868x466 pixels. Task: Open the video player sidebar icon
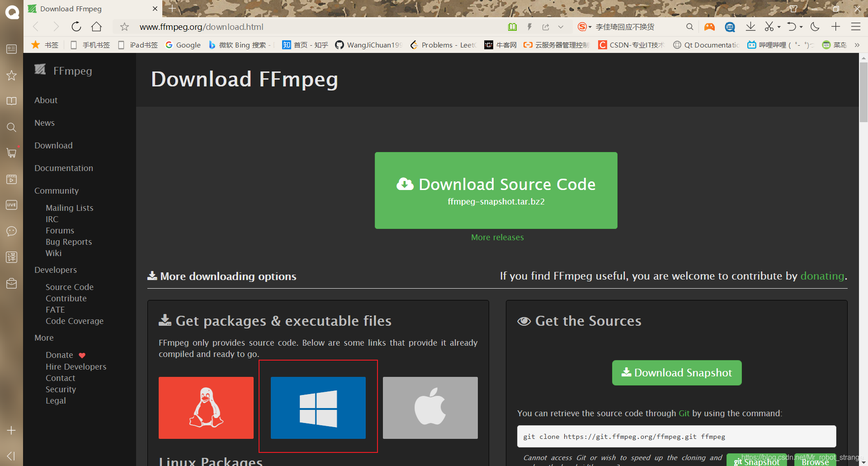pos(11,179)
